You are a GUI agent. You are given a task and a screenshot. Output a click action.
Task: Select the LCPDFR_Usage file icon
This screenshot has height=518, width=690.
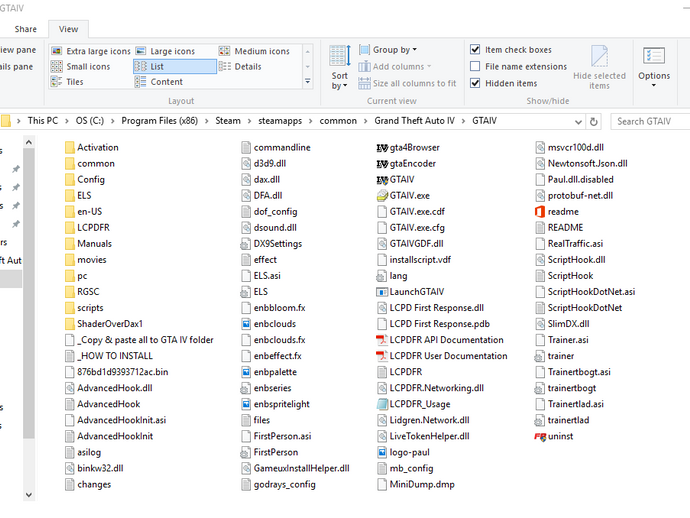[382, 404]
